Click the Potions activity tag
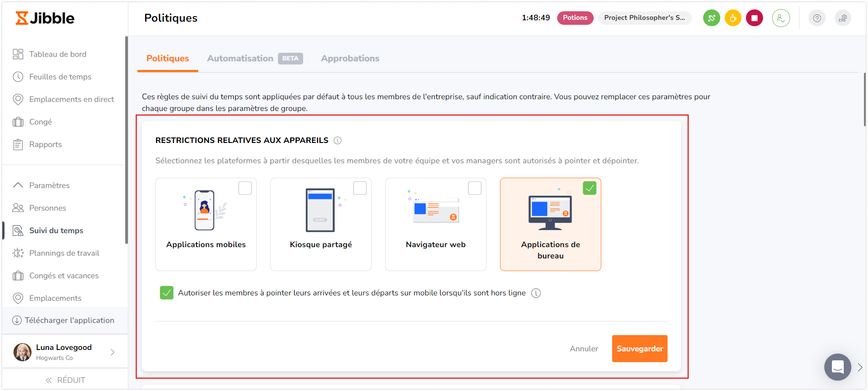The width and height of the screenshot is (868, 391). point(575,18)
